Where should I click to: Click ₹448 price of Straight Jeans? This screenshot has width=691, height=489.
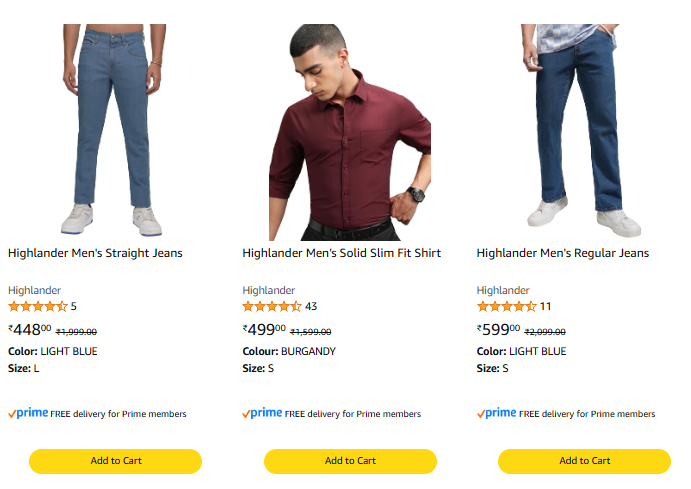pos(29,330)
